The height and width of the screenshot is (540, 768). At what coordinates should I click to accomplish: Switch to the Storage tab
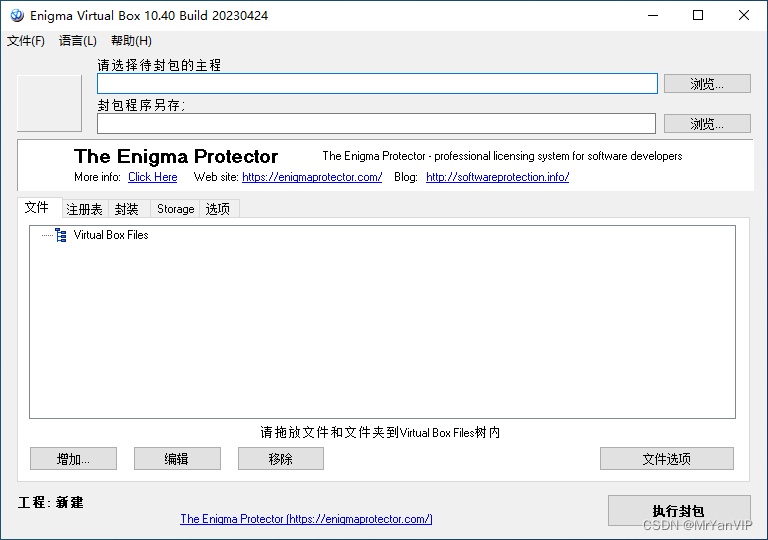tap(175, 209)
